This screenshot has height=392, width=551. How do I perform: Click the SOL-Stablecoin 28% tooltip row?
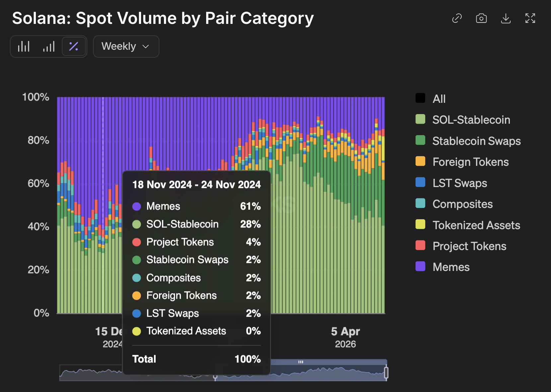(197, 224)
